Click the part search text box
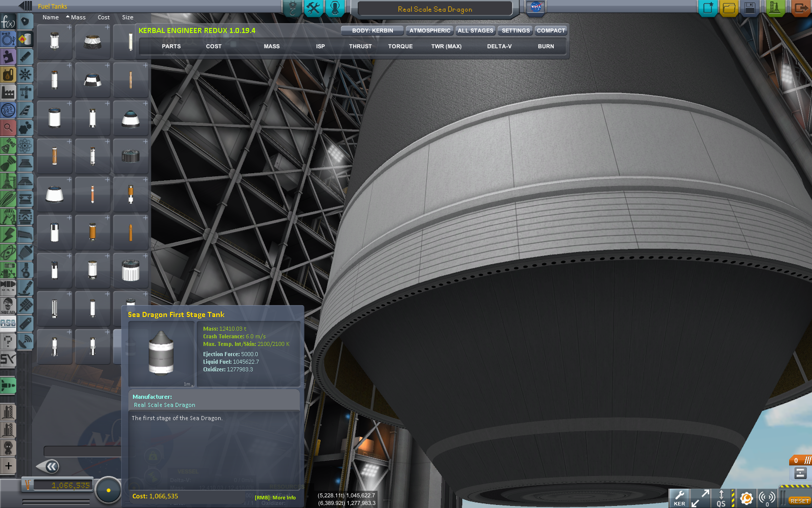The height and width of the screenshot is (508, 812). (82, 451)
